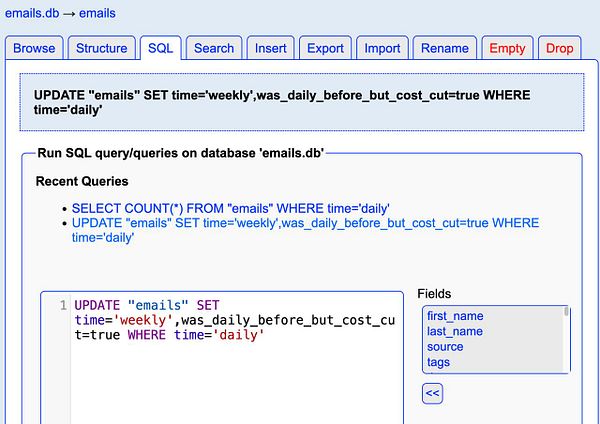Select first_name in Fields list
The width and height of the screenshot is (600, 424).
coord(455,316)
